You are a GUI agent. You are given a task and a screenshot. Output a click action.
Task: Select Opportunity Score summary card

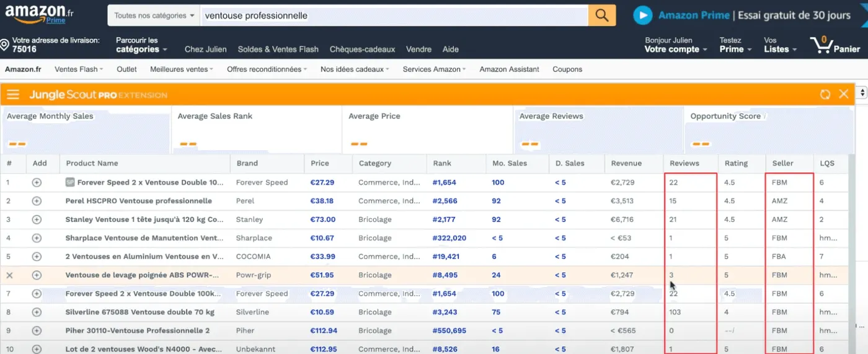click(x=769, y=130)
